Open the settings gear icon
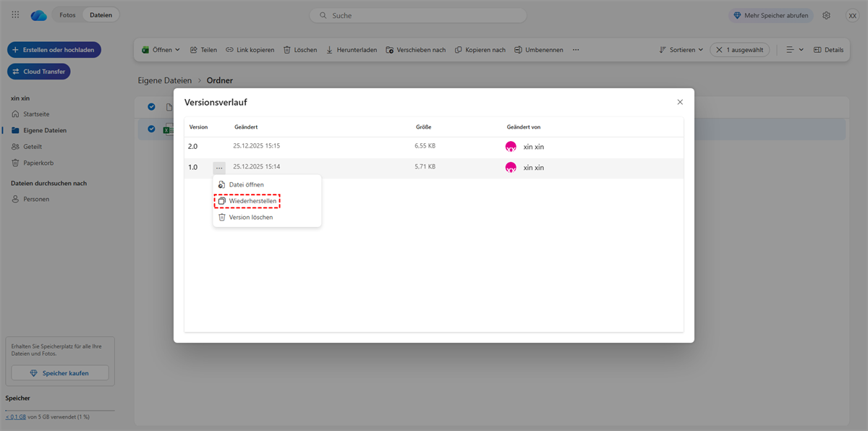Viewport: 868px width, 431px height. (x=827, y=15)
